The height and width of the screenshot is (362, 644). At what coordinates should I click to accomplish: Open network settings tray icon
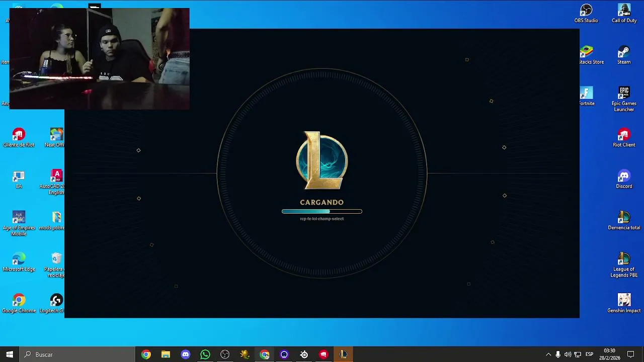[578, 354]
